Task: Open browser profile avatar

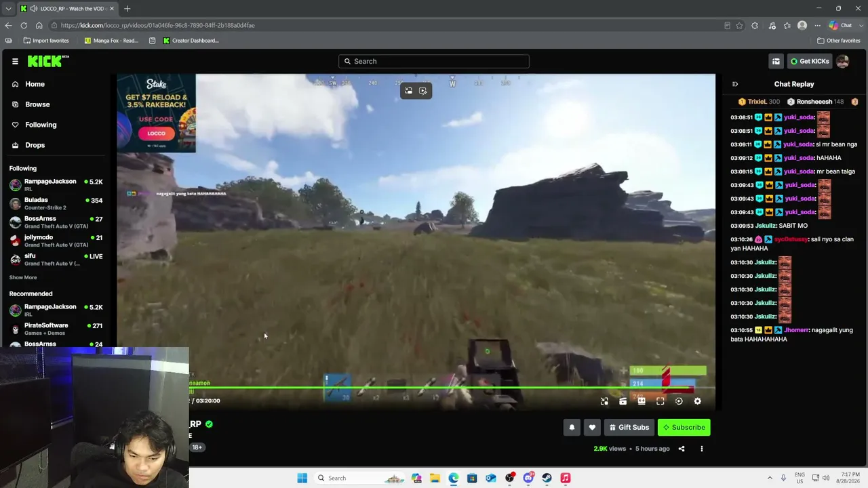Action: tap(802, 26)
